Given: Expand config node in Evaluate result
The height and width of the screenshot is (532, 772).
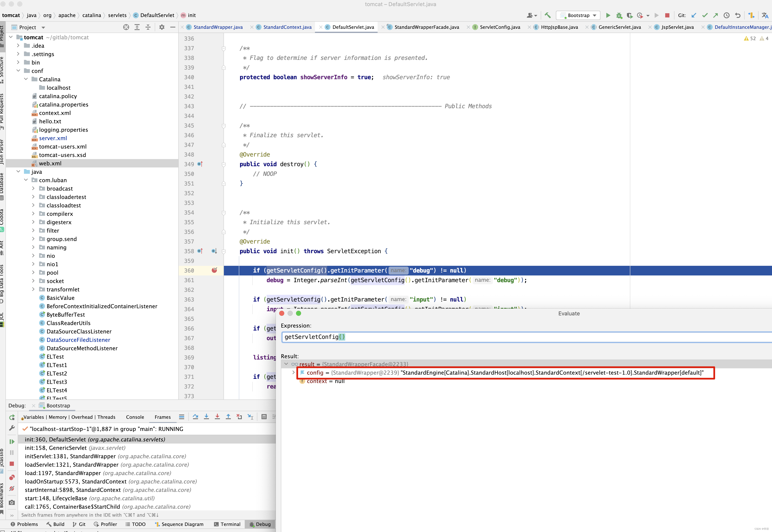Looking at the screenshot, I should pyautogui.click(x=293, y=372).
